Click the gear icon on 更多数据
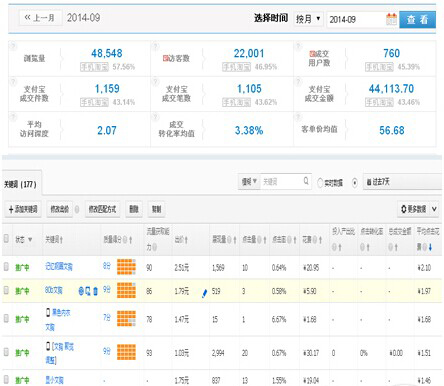This screenshot has height=386, width=444. point(404,209)
